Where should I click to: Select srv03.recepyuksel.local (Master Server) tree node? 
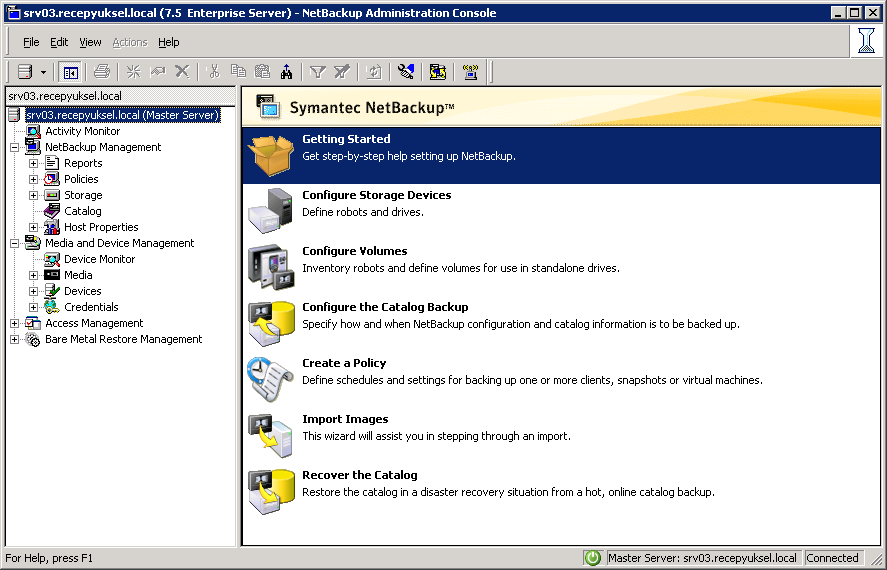(x=122, y=115)
